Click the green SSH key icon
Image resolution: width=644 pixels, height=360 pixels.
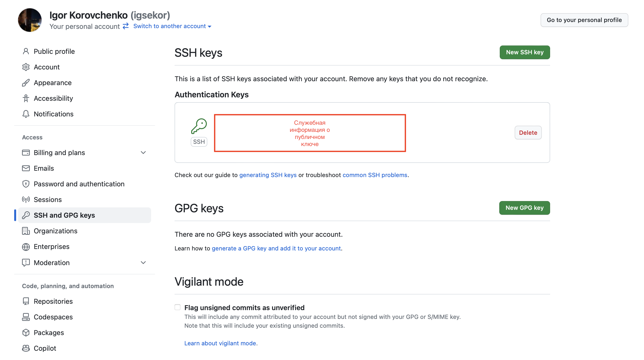coord(199,126)
